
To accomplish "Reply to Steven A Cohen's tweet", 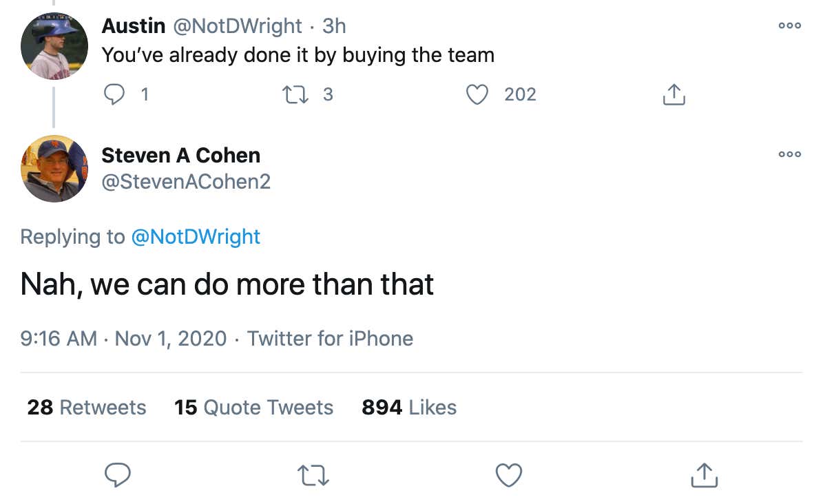I will (118, 475).
